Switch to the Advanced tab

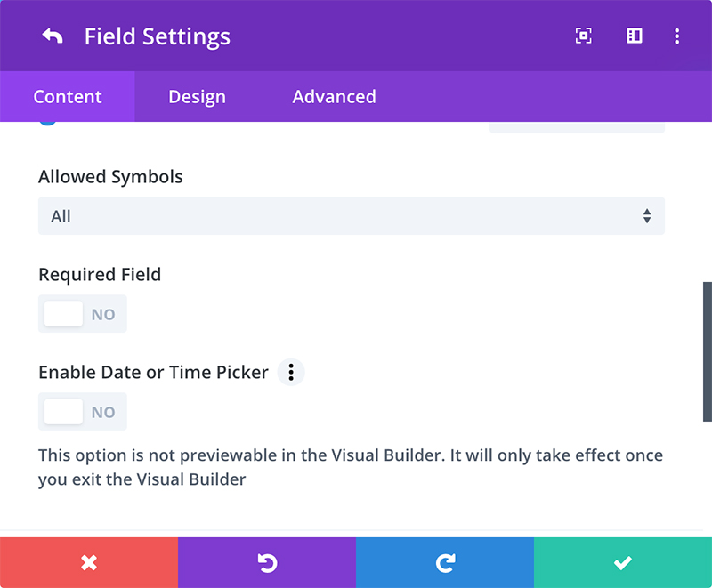point(334,97)
